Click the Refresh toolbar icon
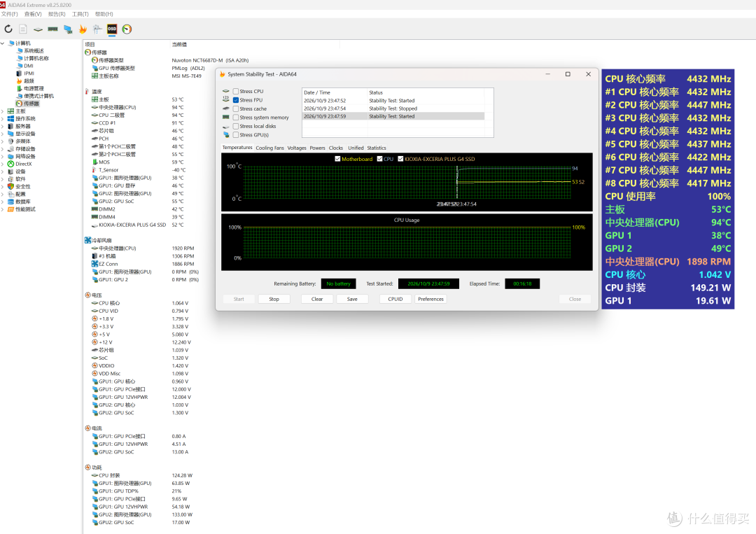 click(8, 29)
